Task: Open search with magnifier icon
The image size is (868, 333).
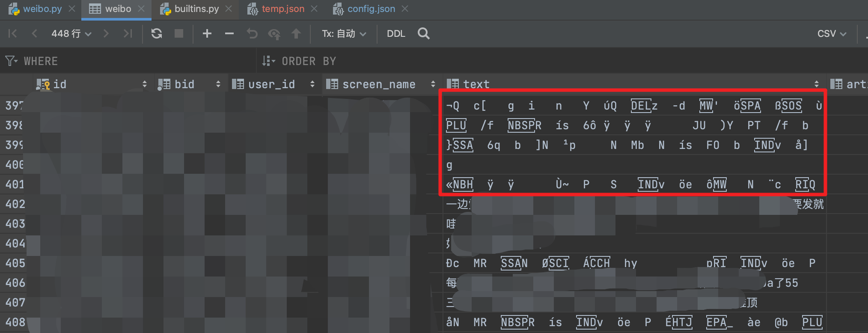Action: [x=424, y=33]
